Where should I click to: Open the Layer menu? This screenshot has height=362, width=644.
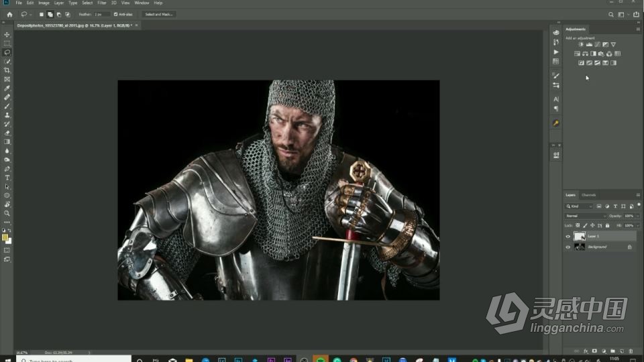coord(59,3)
